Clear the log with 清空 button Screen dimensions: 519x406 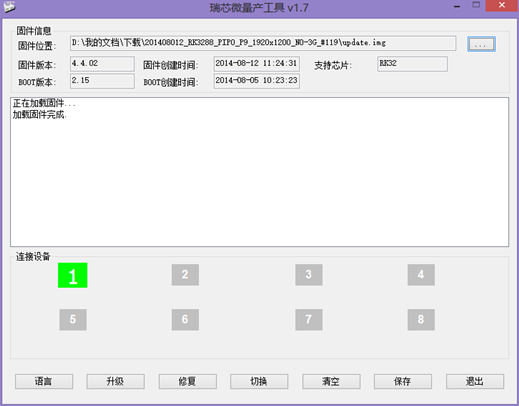(x=331, y=381)
